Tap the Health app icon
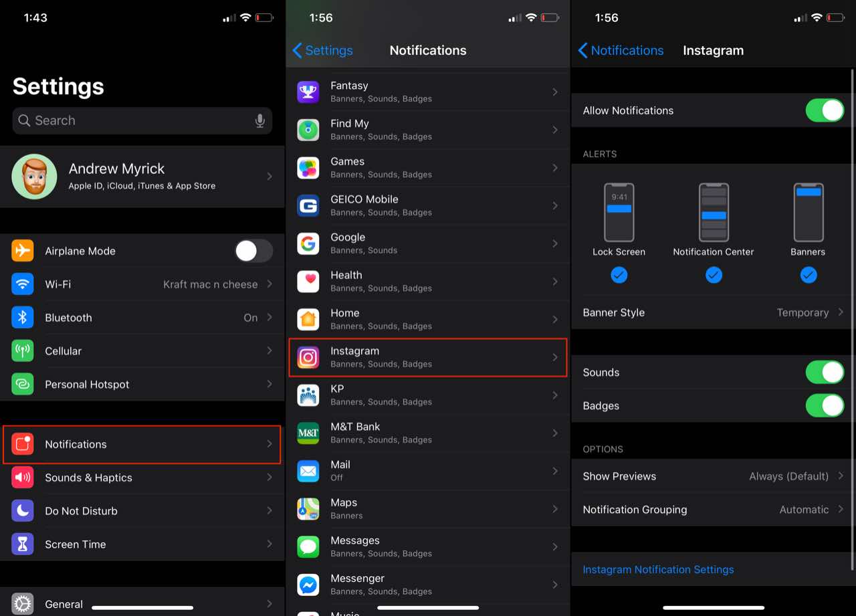Image resolution: width=856 pixels, height=616 pixels. (x=308, y=281)
